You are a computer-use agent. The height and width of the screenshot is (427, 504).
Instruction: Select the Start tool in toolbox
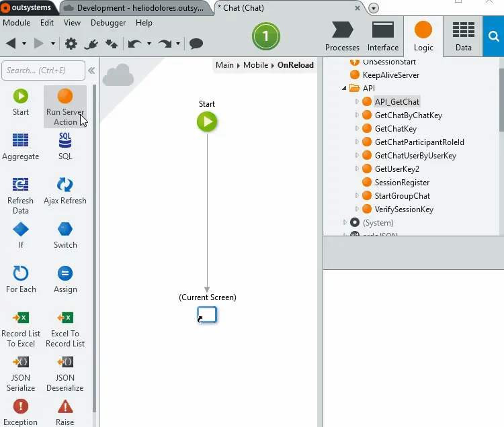point(21,103)
